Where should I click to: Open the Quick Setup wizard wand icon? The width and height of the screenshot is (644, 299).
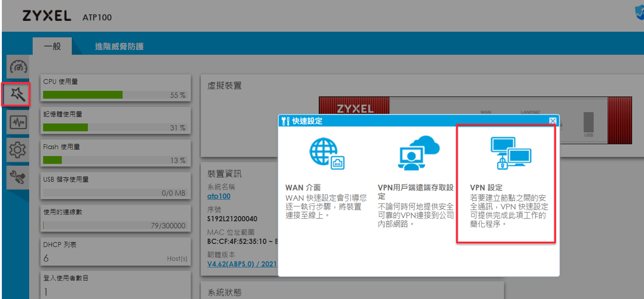point(17,94)
